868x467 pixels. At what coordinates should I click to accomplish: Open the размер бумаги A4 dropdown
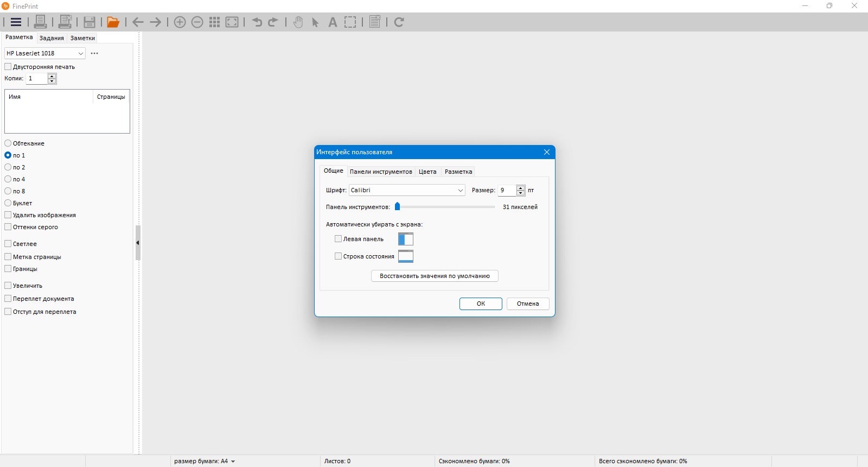pos(205,461)
